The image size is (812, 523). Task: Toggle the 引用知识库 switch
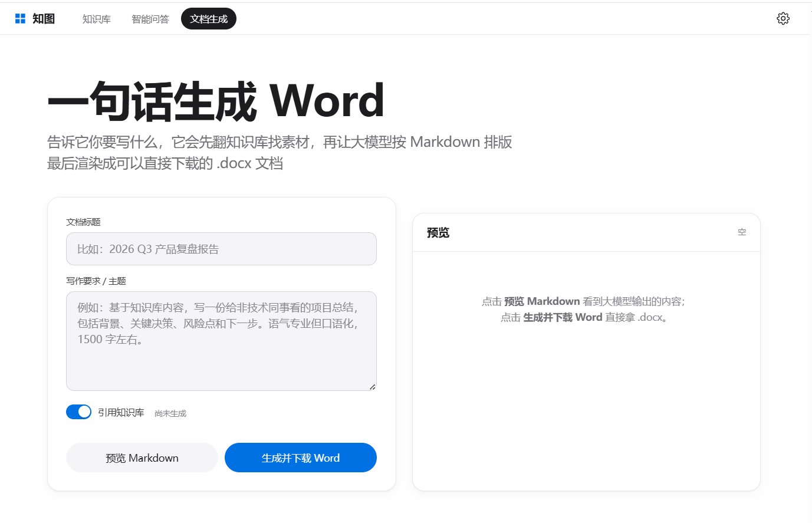pyautogui.click(x=78, y=412)
